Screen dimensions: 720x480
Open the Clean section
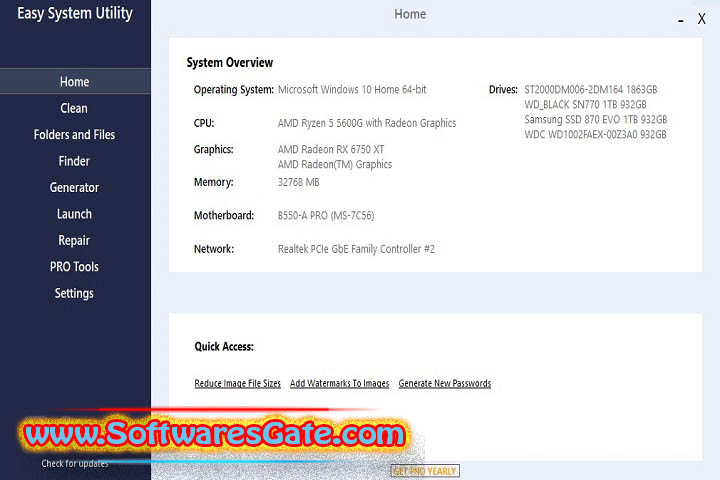point(74,108)
